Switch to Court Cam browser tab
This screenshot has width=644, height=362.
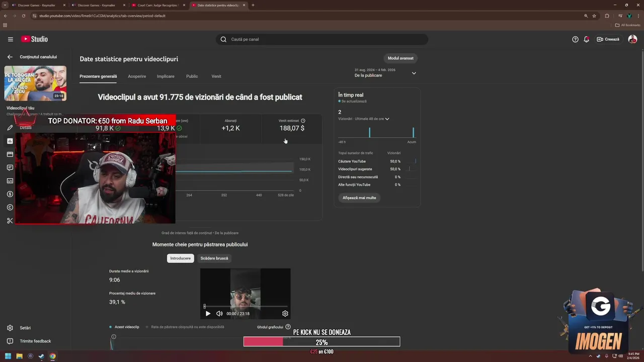157,5
